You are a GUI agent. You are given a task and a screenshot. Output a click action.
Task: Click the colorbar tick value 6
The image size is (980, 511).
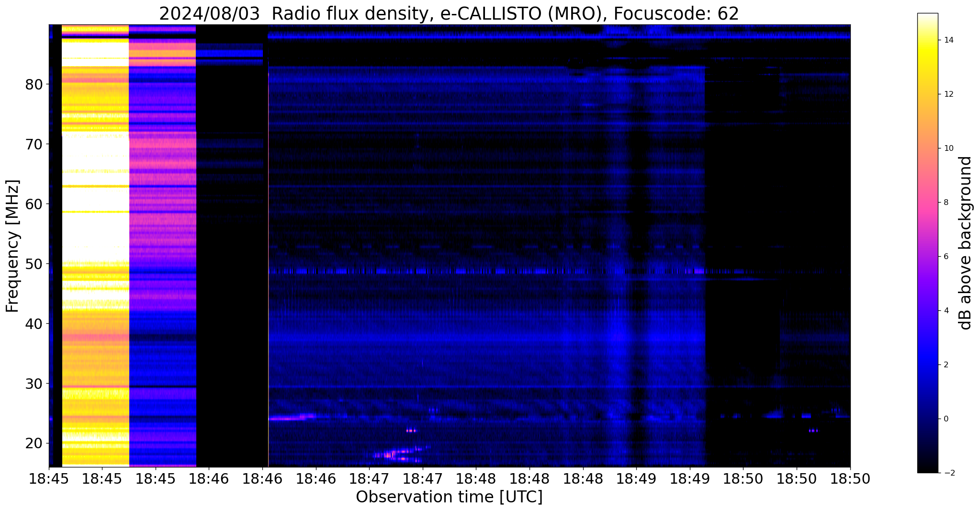(946, 257)
